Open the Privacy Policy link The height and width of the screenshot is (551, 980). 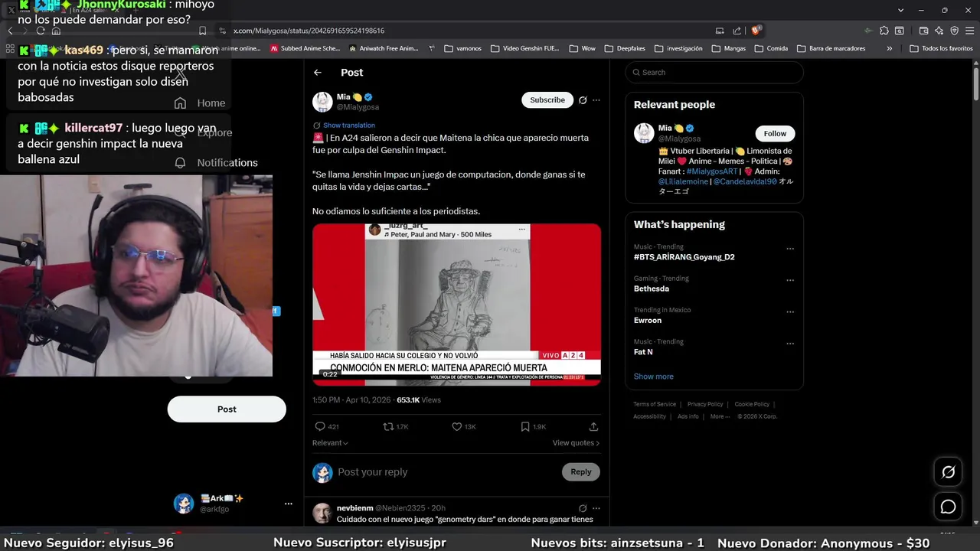(705, 404)
